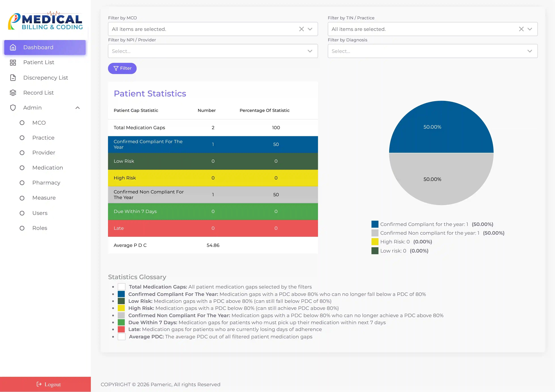Click the Filter funnel icon
This screenshot has height=392, width=555.
click(116, 68)
